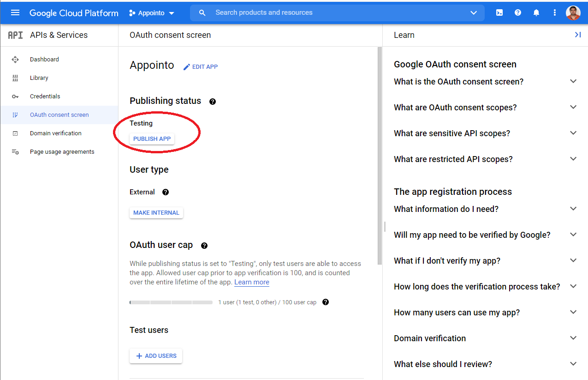The width and height of the screenshot is (588, 380).
Task: Click the magnifier search icon
Action: click(202, 13)
